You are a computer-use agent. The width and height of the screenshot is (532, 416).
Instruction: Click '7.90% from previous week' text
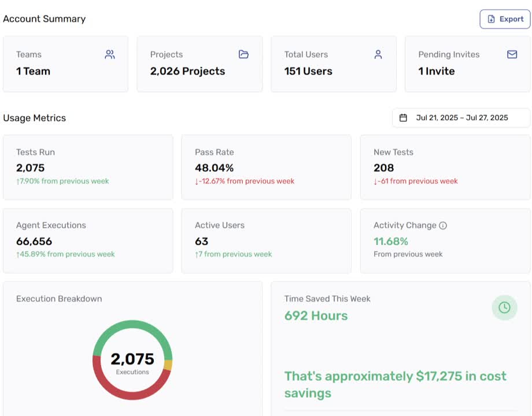click(x=63, y=181)
